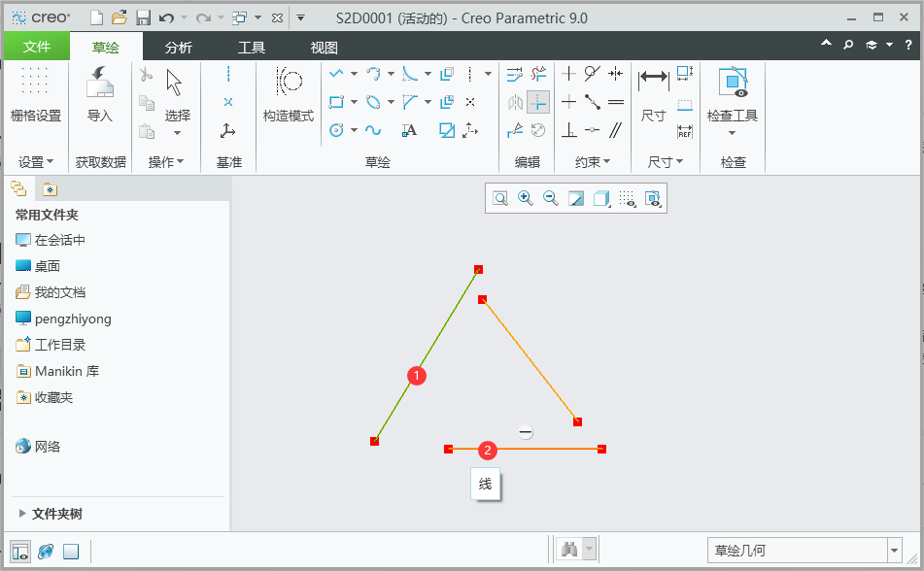Screen dimensions: 924x571
Task: Switch to the favorites tab in navigator
Action: pos(51,189)
